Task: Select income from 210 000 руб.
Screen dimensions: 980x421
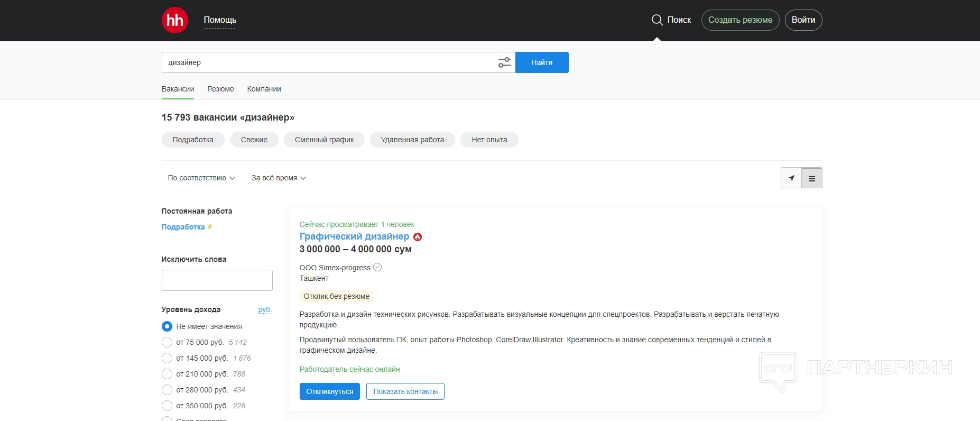Action: (167, 374)
